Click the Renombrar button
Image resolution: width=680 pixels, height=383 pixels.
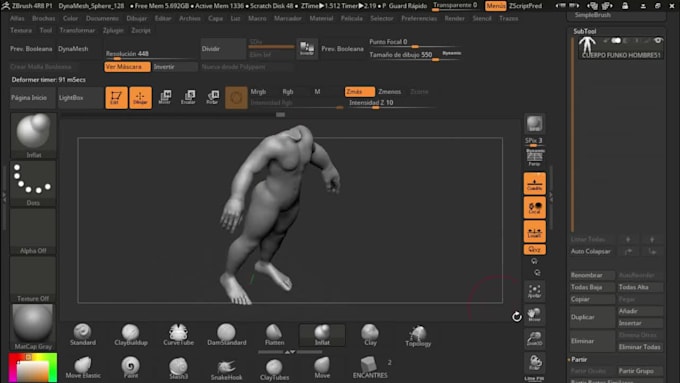tap(592, 275)
